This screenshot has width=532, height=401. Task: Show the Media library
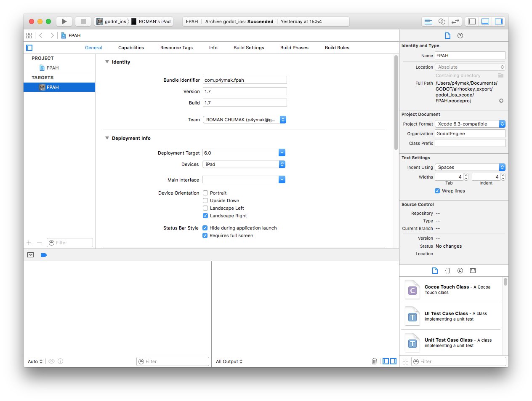click(x=473, y=271)
